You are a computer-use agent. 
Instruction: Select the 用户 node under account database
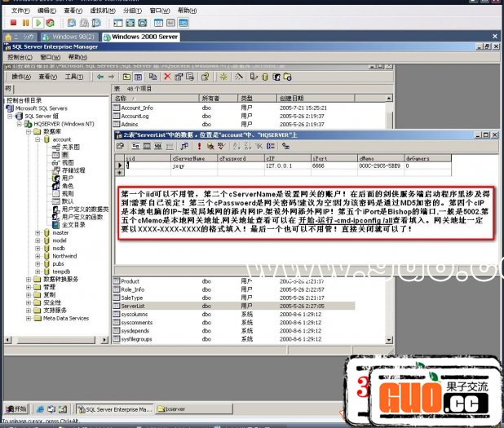click(68, 178)
